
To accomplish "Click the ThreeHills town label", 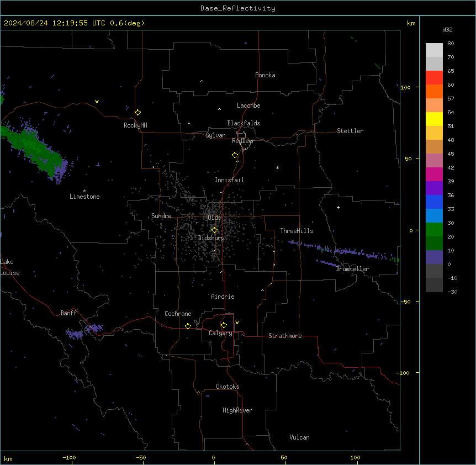I will (297, 231).
